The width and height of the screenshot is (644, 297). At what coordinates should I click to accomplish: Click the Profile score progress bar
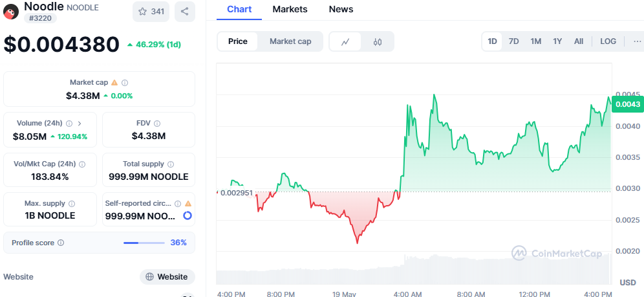click(144, 243)
